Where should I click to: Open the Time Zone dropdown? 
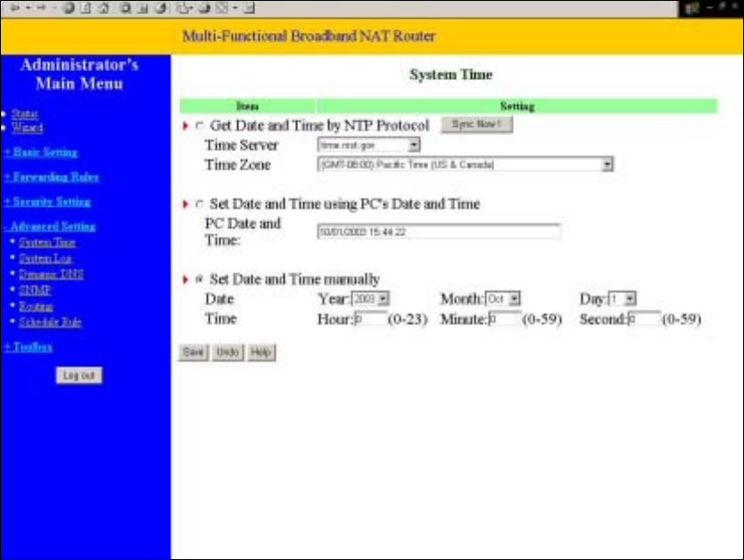click(607, 164)
